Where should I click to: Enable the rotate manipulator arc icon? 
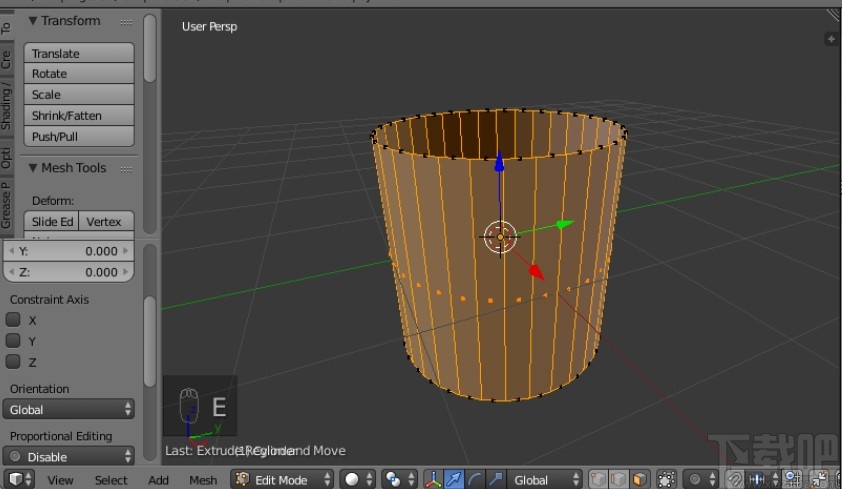474,479
